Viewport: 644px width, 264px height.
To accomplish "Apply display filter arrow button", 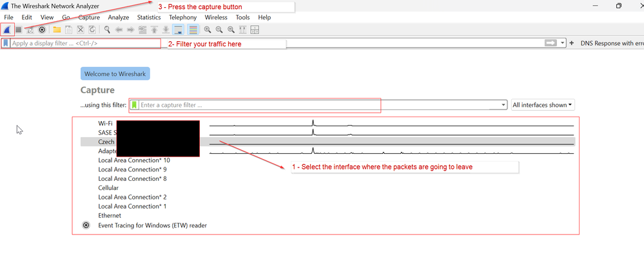I will [x=550, y=42].
